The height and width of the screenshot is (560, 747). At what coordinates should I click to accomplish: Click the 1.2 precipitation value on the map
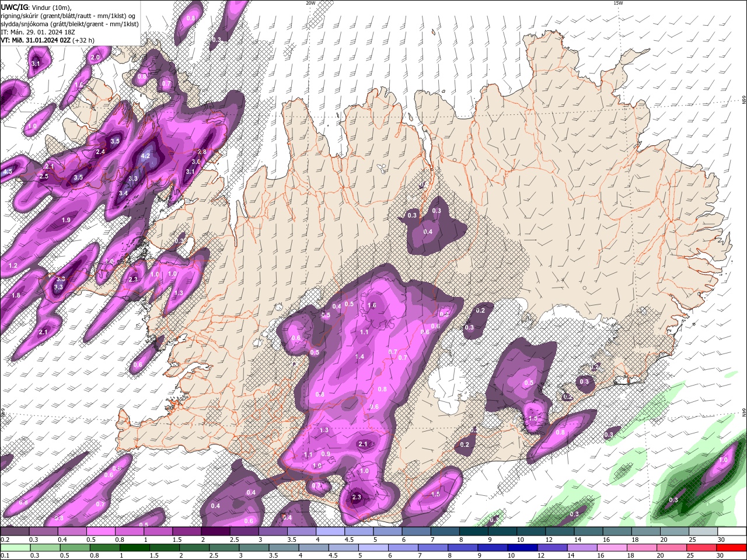pyautogui.click(x=13, y=265)
